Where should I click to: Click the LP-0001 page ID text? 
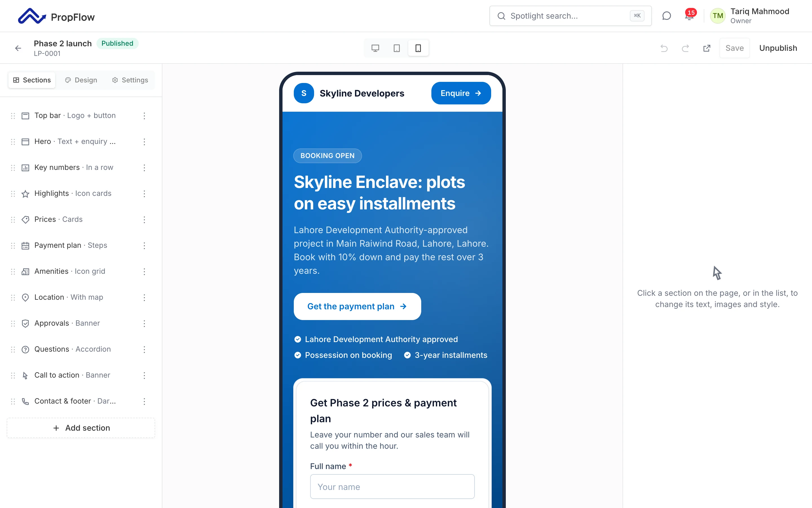47,53
